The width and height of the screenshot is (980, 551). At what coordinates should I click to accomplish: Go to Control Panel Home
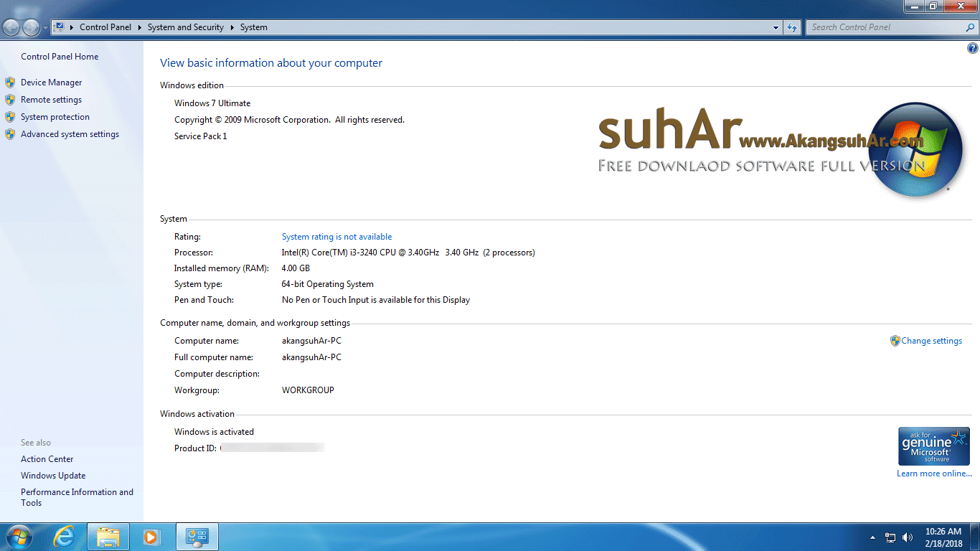pos(60,57)
